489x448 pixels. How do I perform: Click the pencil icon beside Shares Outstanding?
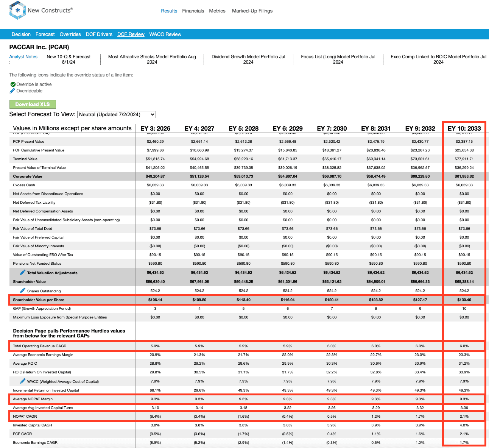point(23,290)
